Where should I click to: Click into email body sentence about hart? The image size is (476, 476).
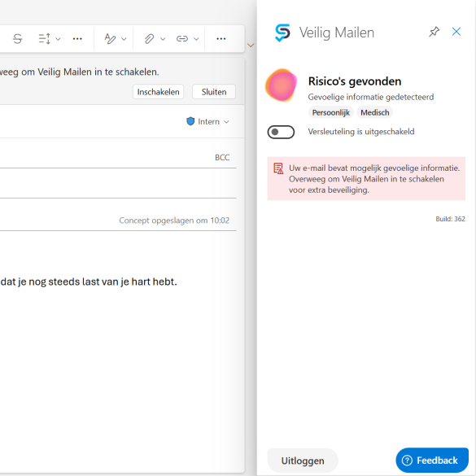coord(89,282)
